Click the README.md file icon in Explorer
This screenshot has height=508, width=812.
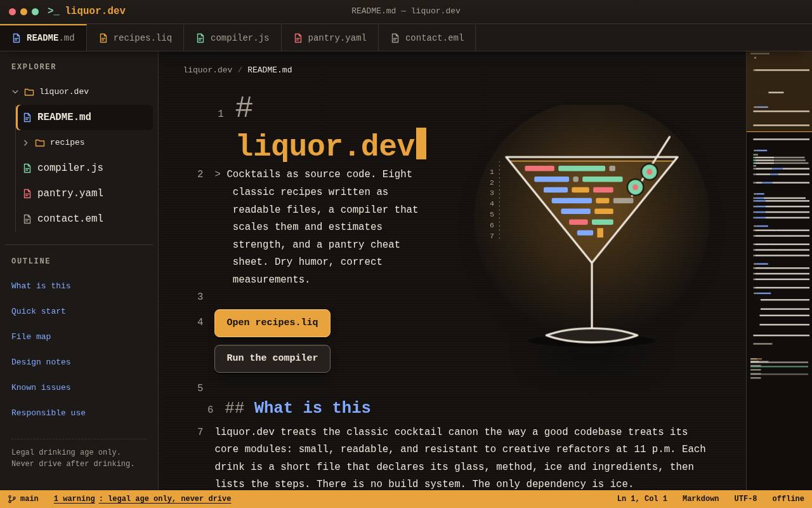point(27,117)
